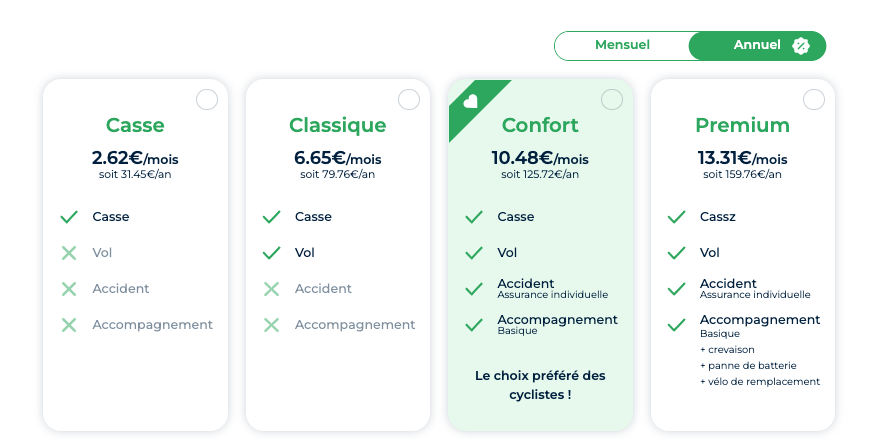This screenshot has width=882, height=444.
Task: Switch billing to Annuel
Action: click(x=757, y=45)
